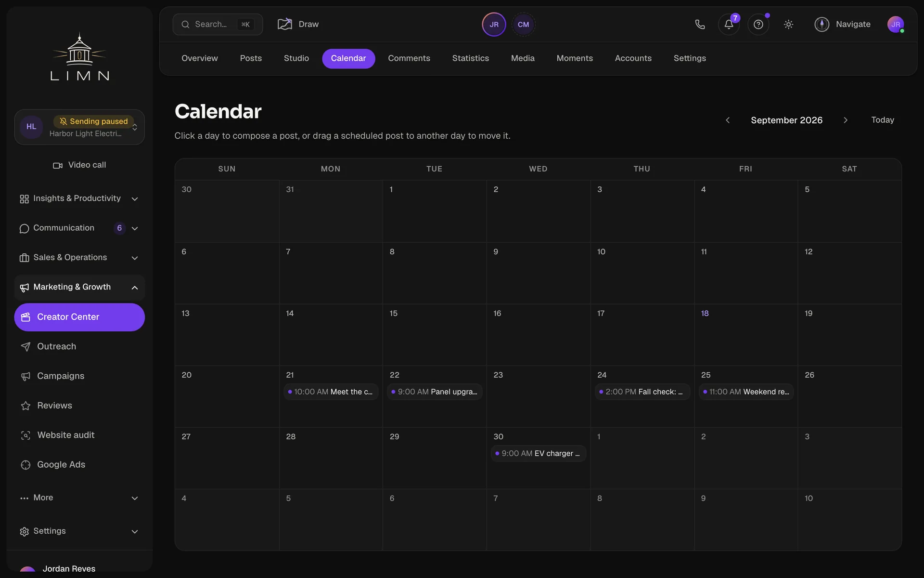Viewport: 924px width, 578px height.
Task: Open the user profile avatar menu
Action: pos(895,24)
